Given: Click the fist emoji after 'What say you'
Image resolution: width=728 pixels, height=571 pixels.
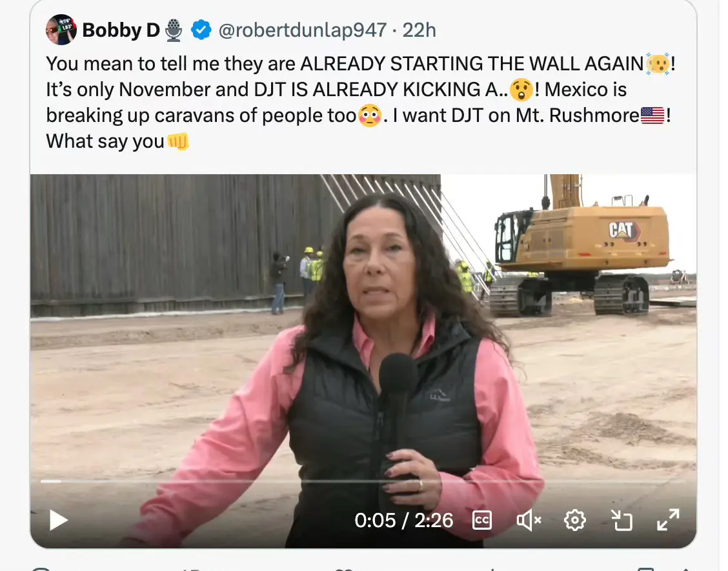Looking at the screenshot, I should (x=178, y=141).
